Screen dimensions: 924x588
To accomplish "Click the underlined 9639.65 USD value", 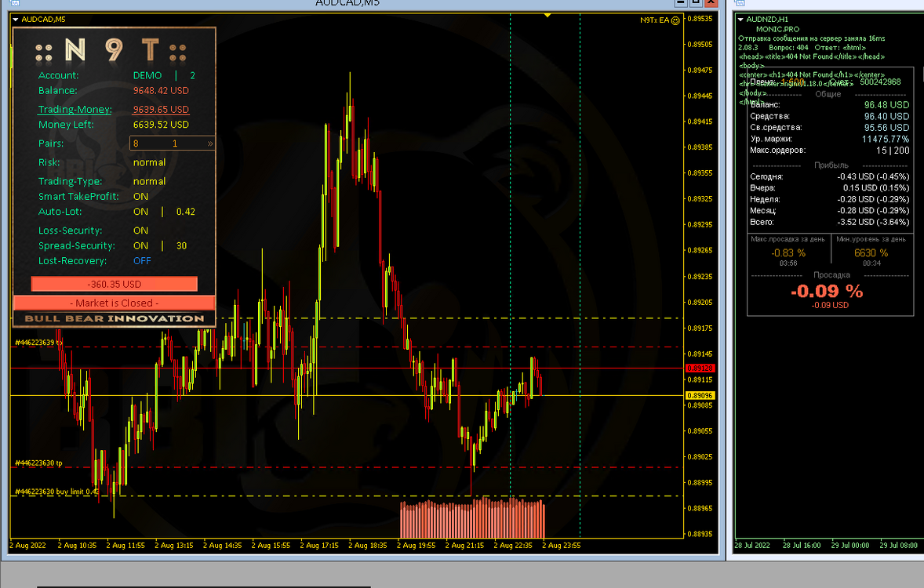I will pos(161,110).
